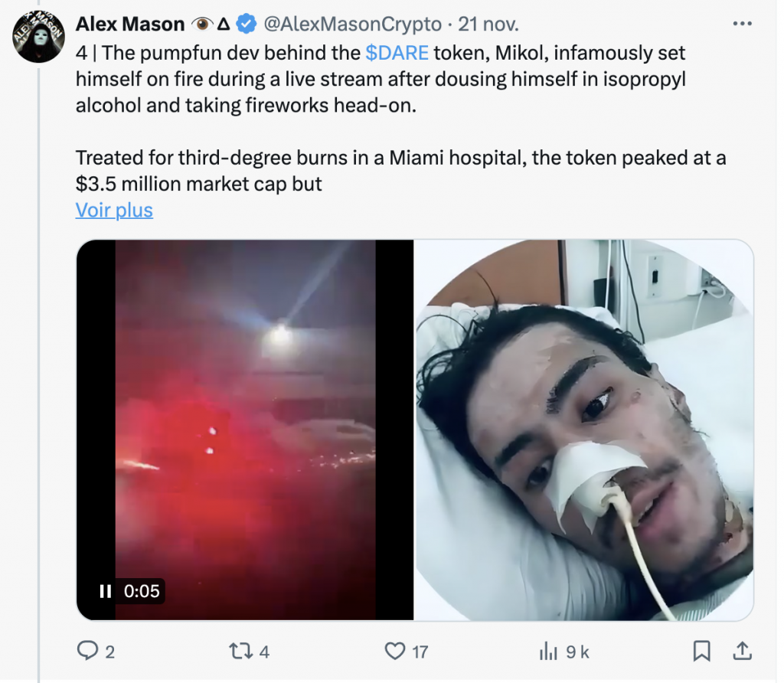Click the Alex Mason display name
The width and height of the screenshot is (784, 683).
[129, 25]
